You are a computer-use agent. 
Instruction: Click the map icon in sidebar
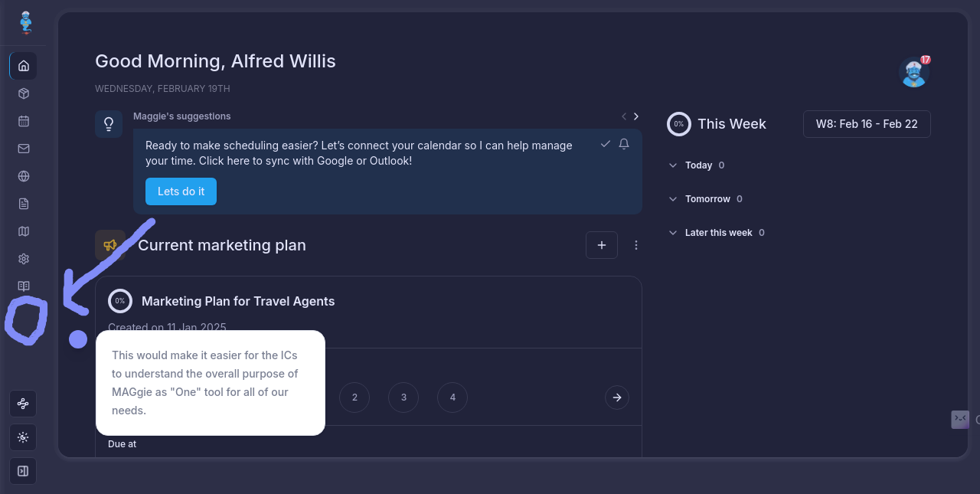coord(23,231)
